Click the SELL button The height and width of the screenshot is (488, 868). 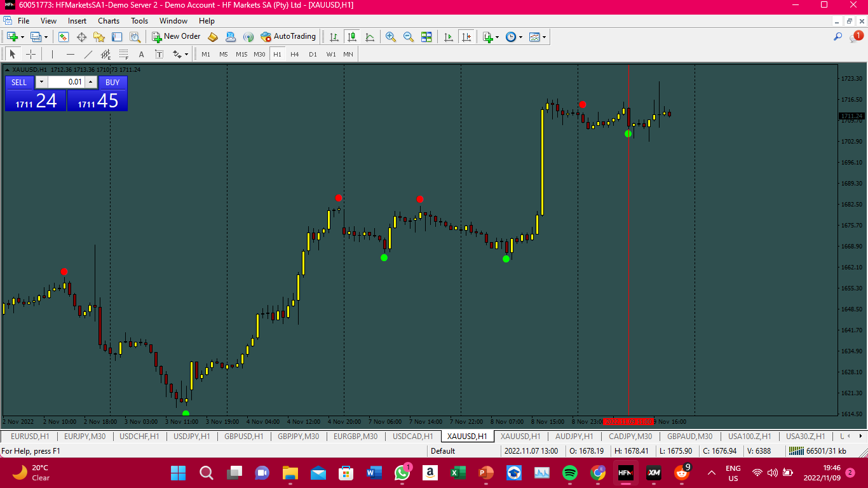pyautogui.click(x=19, y=82)
